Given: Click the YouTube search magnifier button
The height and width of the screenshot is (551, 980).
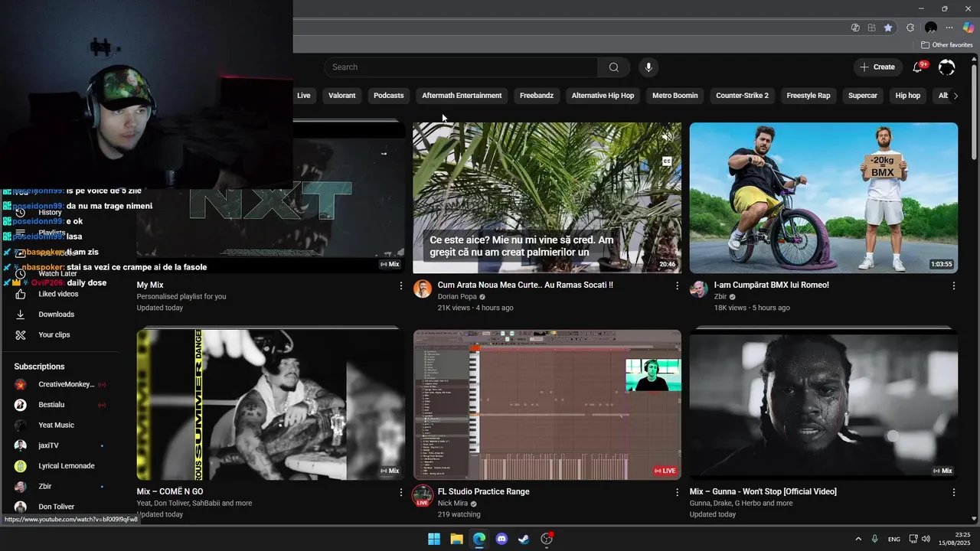Looking at the screenshot, I should [x=613, y=67].
